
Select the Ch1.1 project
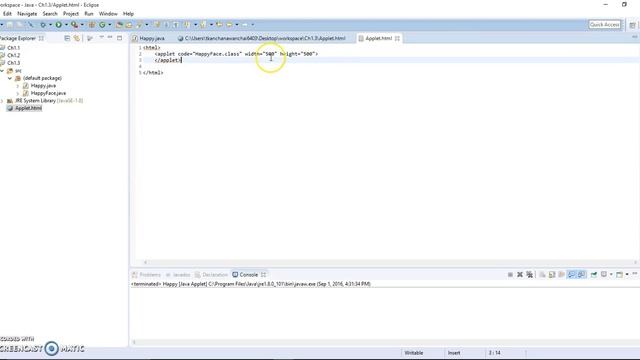[x=13, y=48]
